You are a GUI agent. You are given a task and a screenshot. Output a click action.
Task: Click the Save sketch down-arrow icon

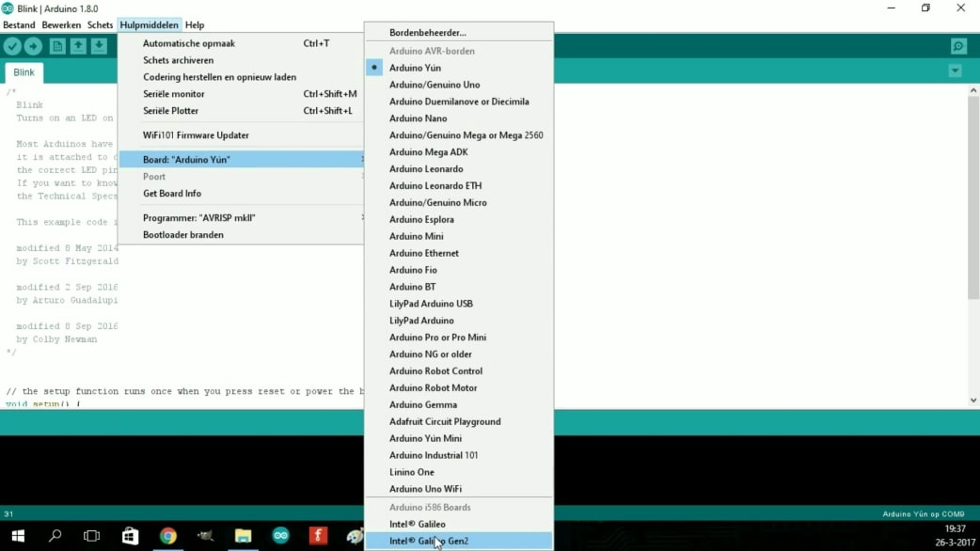click(x=99, y=46)
